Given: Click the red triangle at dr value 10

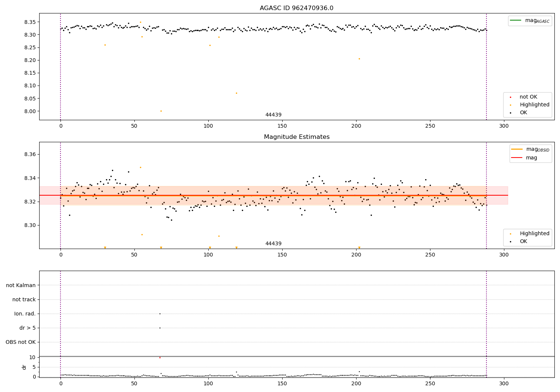Looking at the screenshot, I should click(160, 357).
